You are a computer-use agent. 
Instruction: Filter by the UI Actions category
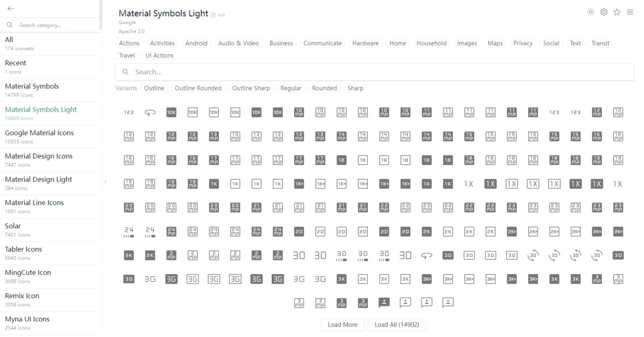point(159,55)
